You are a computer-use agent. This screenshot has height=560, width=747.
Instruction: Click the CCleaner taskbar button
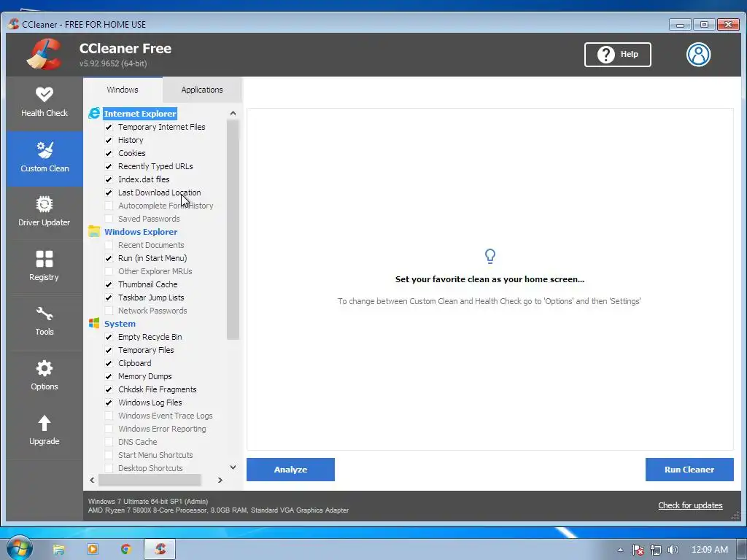160,550
